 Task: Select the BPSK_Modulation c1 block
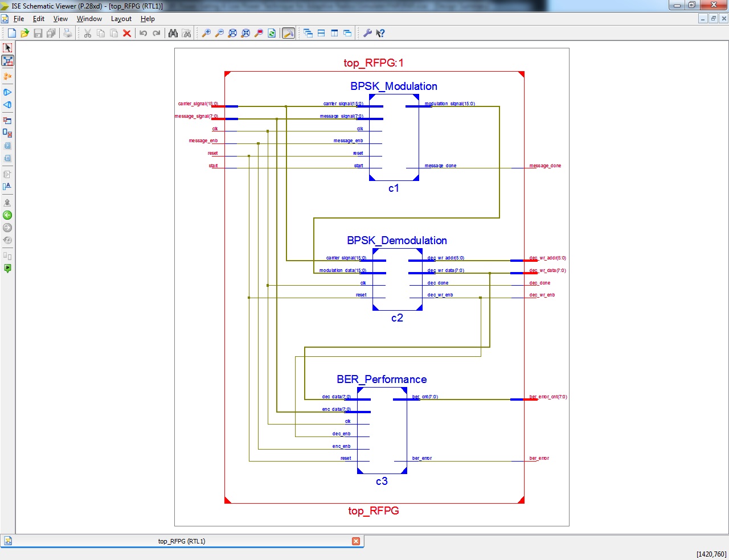click(x=394, y=138)
